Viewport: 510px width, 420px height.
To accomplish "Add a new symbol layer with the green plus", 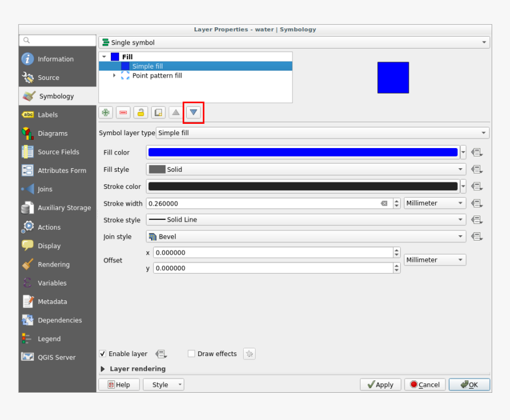I will pyautogui.click(x=106, y=112).
